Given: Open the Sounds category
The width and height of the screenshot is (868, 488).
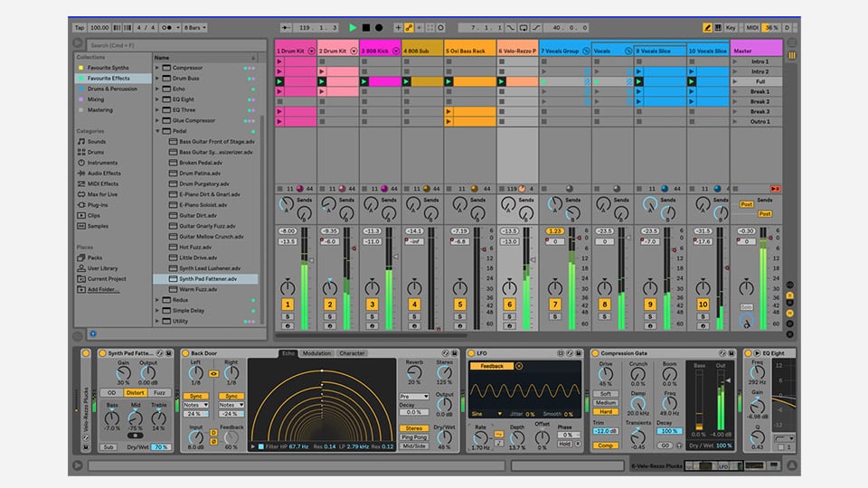Looking at the screenshot, I should [x=97, y=142].
